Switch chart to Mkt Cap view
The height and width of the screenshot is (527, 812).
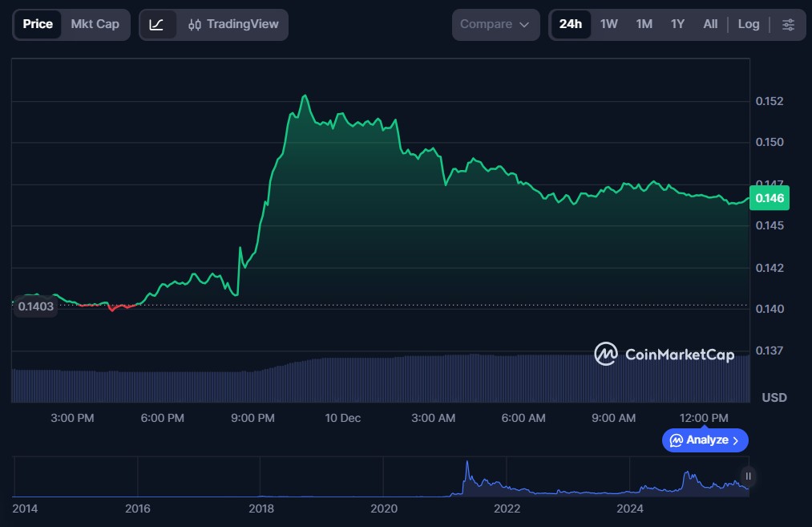95,24
